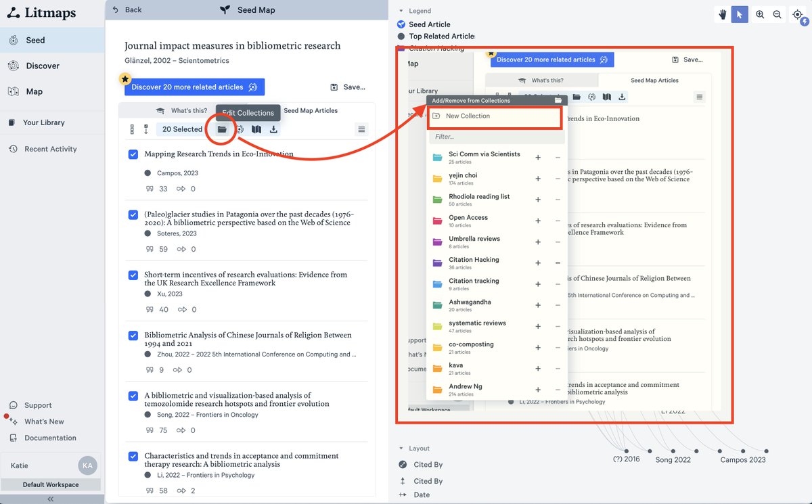Uncheck Bibliometric Analysis of Chinese Journals article
The height and width of the screenshot is (504, 812).
(133, 336)
